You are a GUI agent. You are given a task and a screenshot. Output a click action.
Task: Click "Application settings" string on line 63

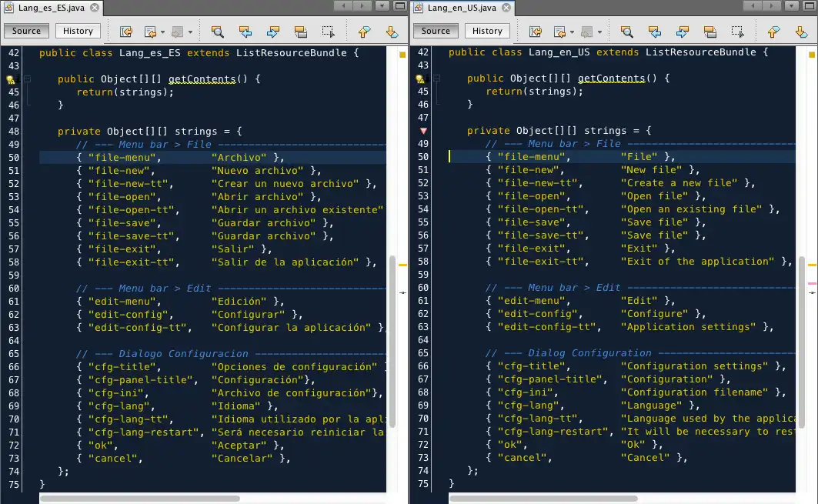tap(688, 327)
